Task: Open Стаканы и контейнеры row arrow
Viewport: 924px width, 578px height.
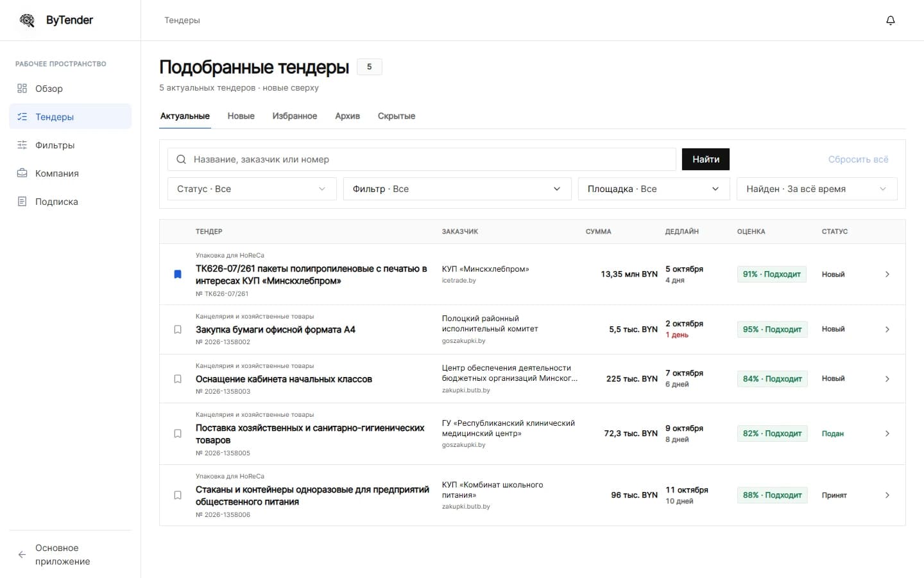Action: coord(887,495)
